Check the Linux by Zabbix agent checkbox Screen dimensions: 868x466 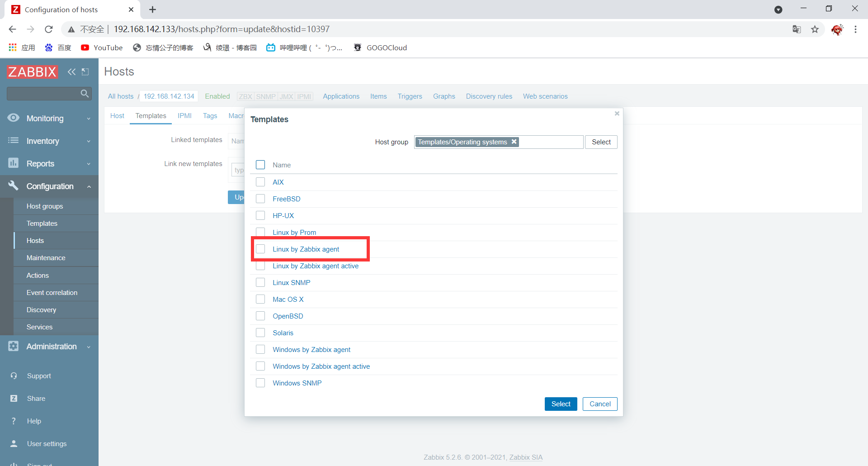[x=260, y=249]
